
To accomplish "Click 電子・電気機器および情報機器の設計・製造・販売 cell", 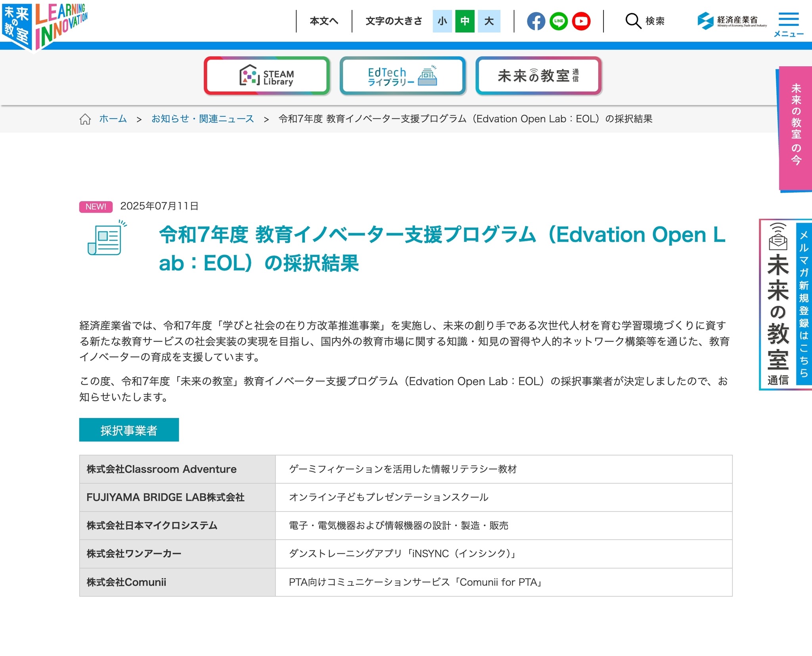I will 504,526.
